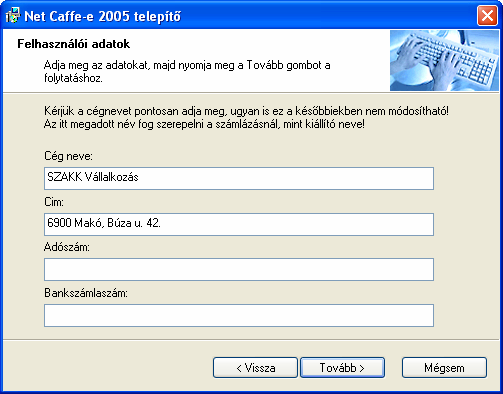Click the Cím: label

54,202
